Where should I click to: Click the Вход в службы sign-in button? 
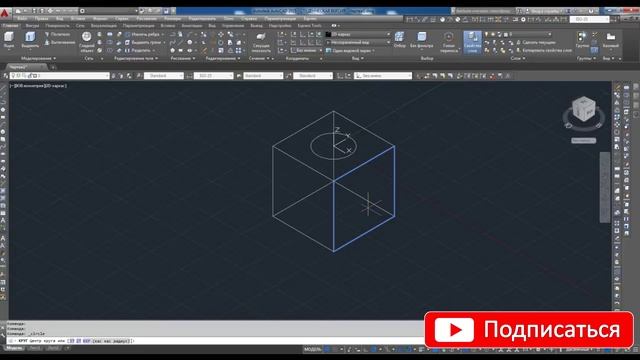(x=545, y=11)
